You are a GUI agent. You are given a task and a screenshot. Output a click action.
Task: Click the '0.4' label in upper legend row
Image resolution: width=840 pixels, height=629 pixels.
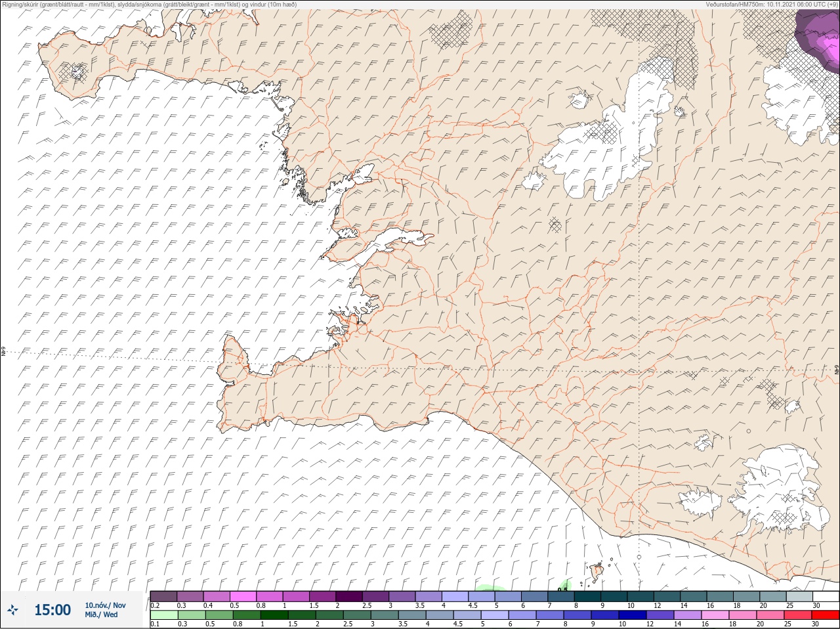click(208, 605)
